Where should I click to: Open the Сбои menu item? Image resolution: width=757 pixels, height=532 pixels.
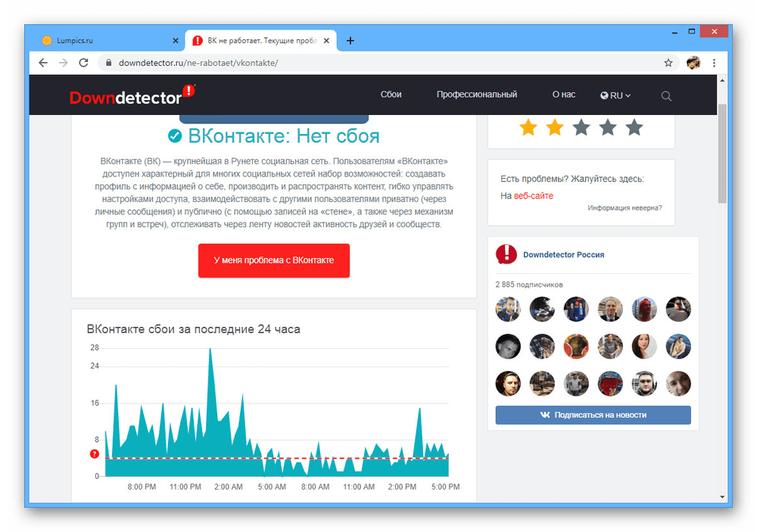[391, 95]
